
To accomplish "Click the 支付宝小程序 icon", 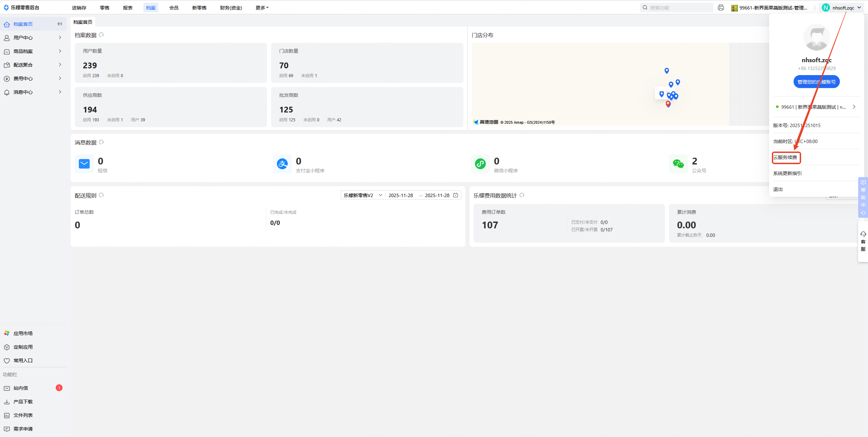I will pyautogui.click(x=282, y=164).
